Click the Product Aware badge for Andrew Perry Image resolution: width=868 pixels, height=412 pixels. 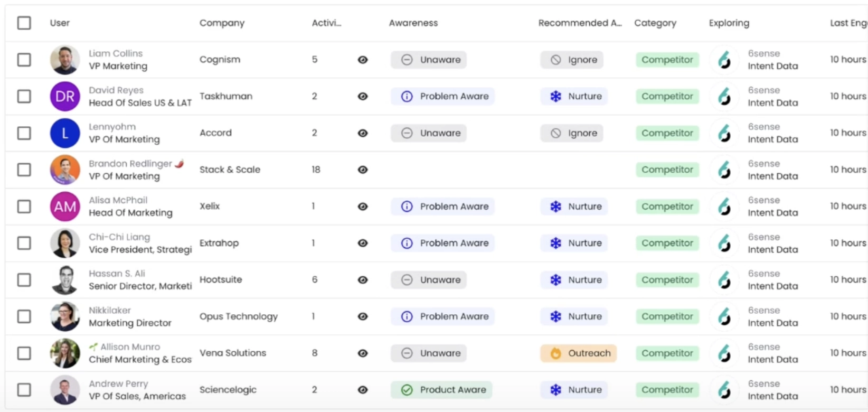tap(441, 390)
